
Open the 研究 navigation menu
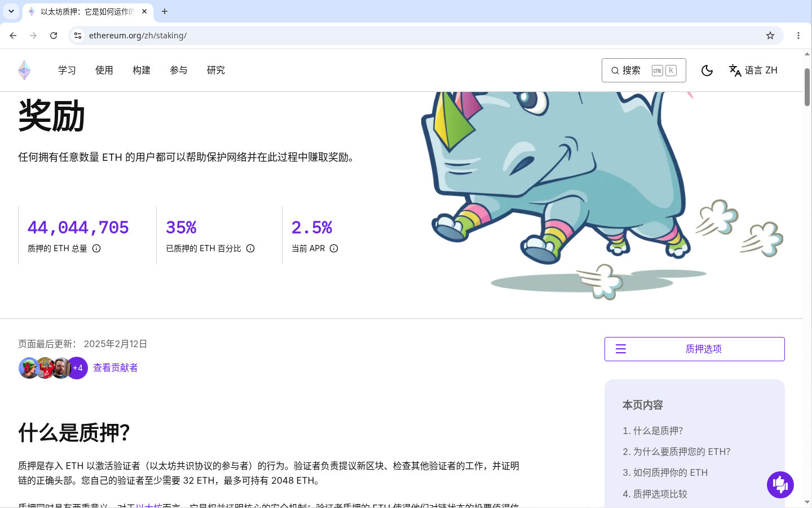[216, 70]
